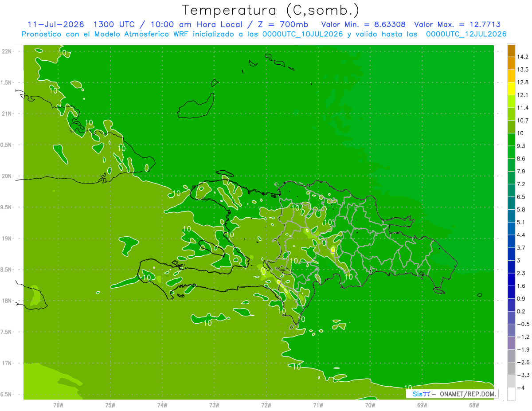
Task: Click the "68W" longitude label
Action: [x=474, y=404]
